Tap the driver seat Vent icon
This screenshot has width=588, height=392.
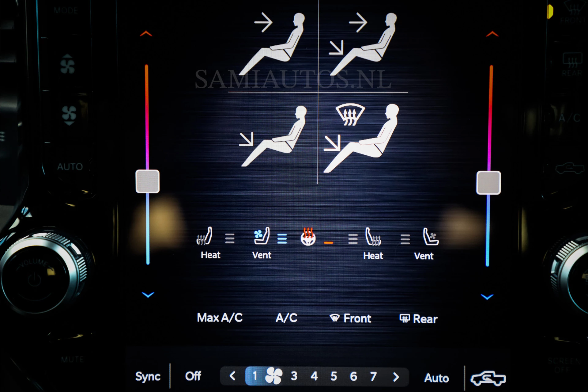(x=262, y=237)
